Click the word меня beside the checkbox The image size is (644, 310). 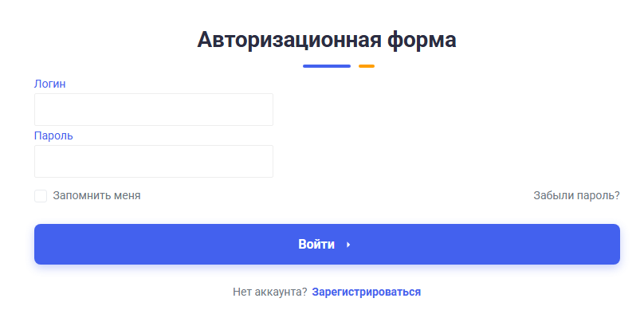tap(125, 196)
